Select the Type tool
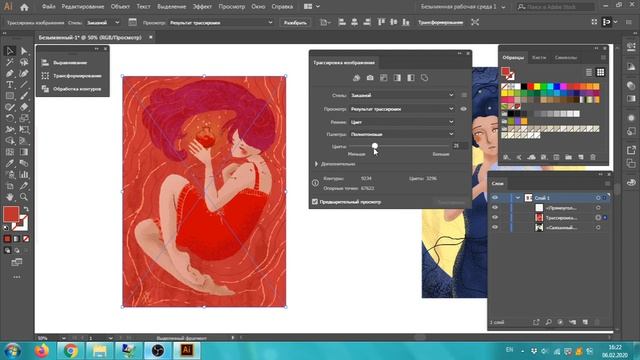The height and width of the screenshot is (360, 640). [10, 85]
